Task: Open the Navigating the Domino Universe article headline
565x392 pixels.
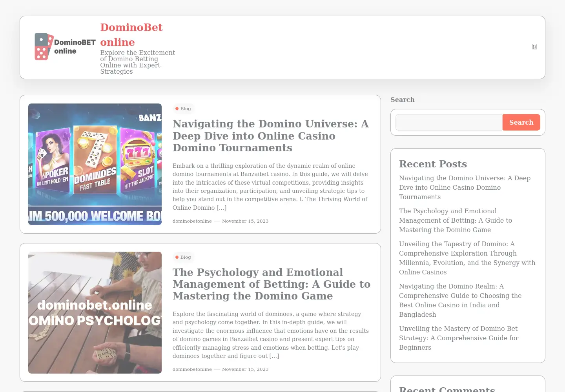Action: pos(271,136)
